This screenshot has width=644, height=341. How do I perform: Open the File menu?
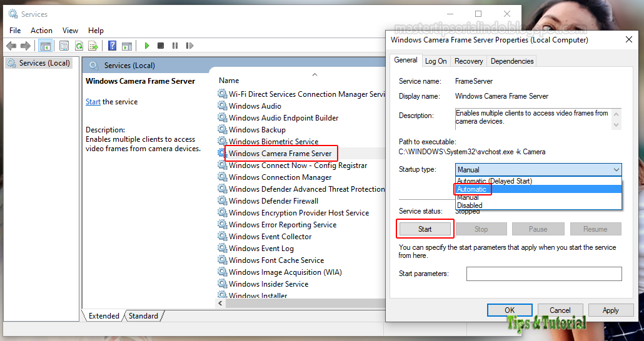click(x=15, y=31)
